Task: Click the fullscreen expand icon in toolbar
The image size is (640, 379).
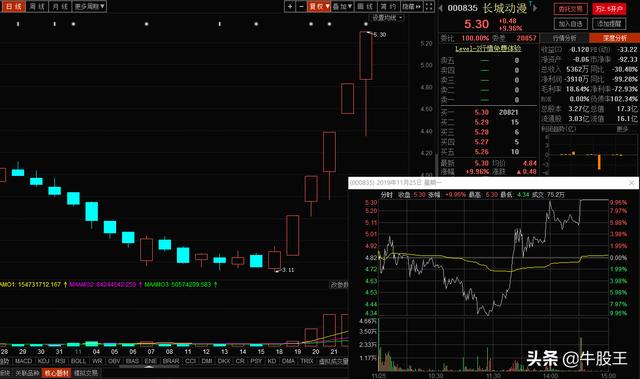Action: click(x=429, y=7)
